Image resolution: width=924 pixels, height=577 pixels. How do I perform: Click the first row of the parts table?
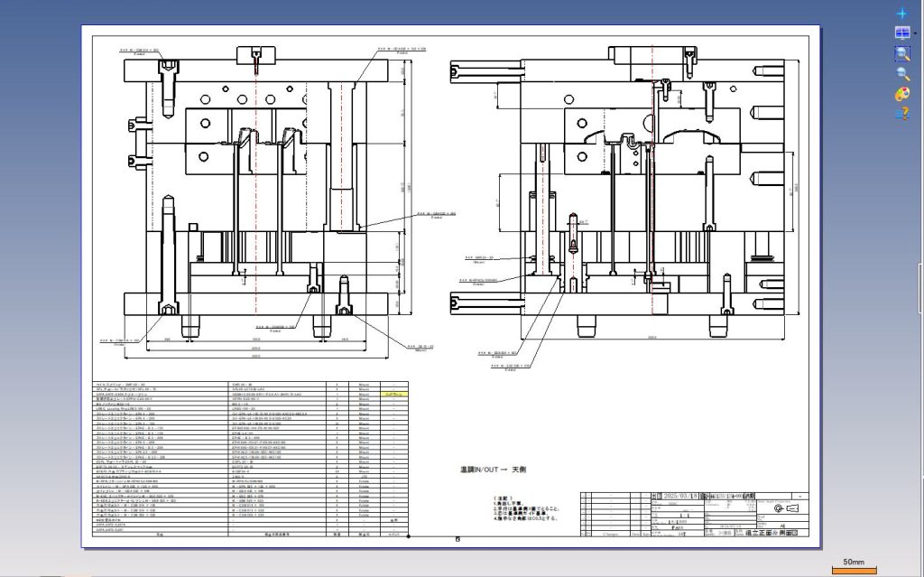pyautogui.click(x=253, y=384)
